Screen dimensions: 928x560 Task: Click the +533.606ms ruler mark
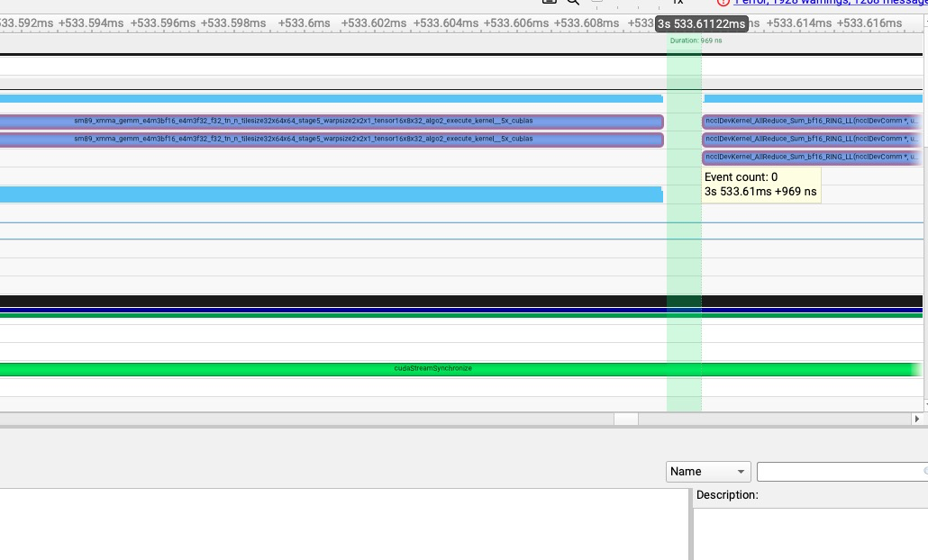coord(515,23)
